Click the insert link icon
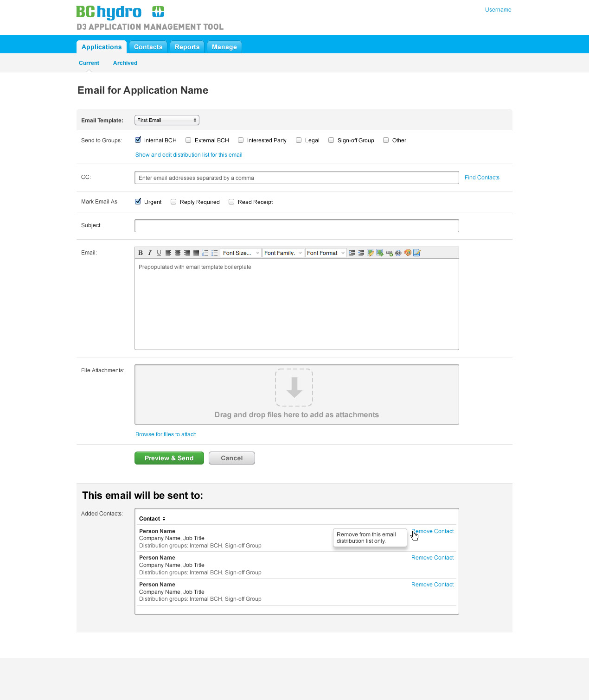The height and width of the screenshot is (700, 589). click(x=389, y=253)
